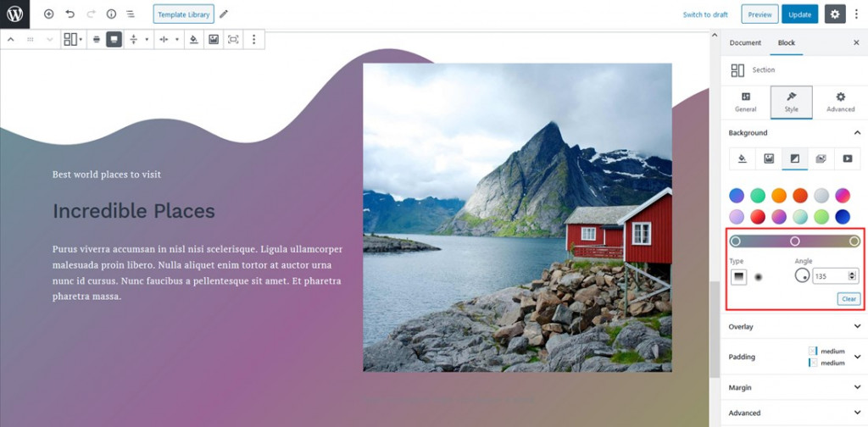Choose the solid color fill background icon
The width and height of the screenshot is (868, 427).
coord(743,158)
